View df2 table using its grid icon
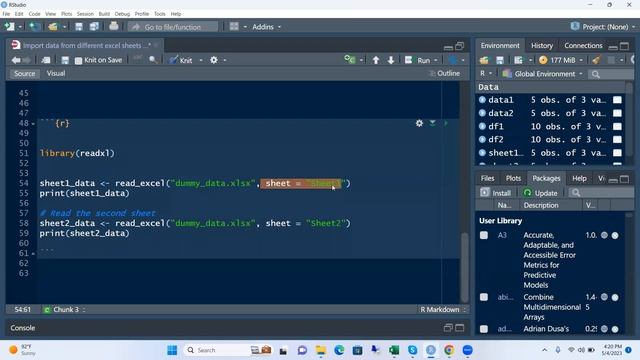This screenshot has width=640, height=360. click(x=617, y=140)
